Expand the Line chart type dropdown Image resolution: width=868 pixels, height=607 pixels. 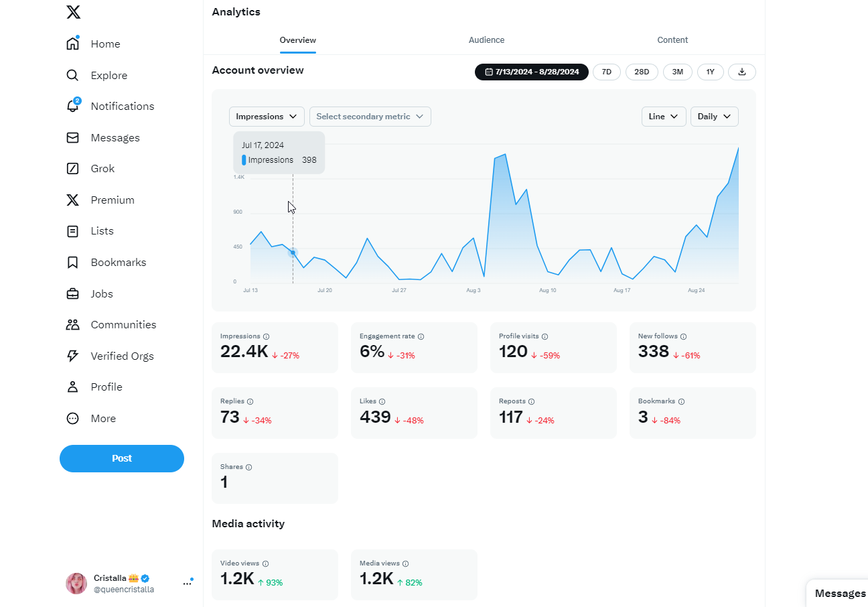[x=664, y=117]
